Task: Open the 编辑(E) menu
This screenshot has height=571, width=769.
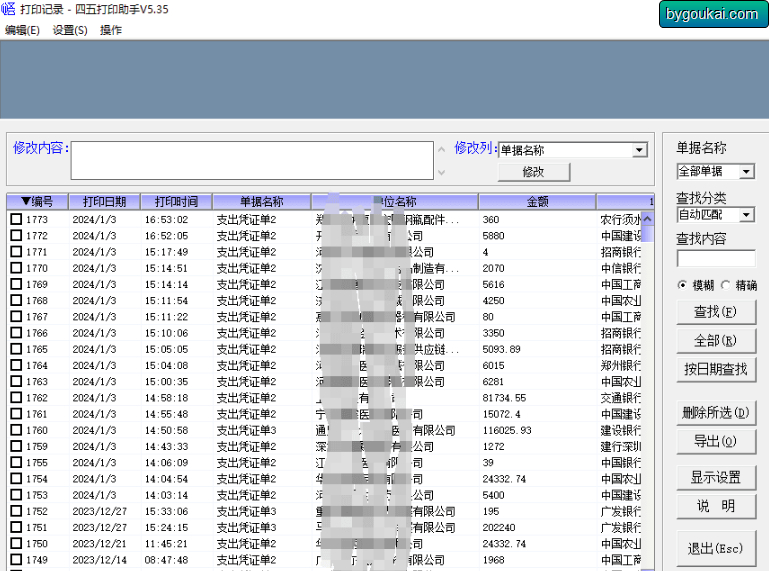Action: click(22, 30)
